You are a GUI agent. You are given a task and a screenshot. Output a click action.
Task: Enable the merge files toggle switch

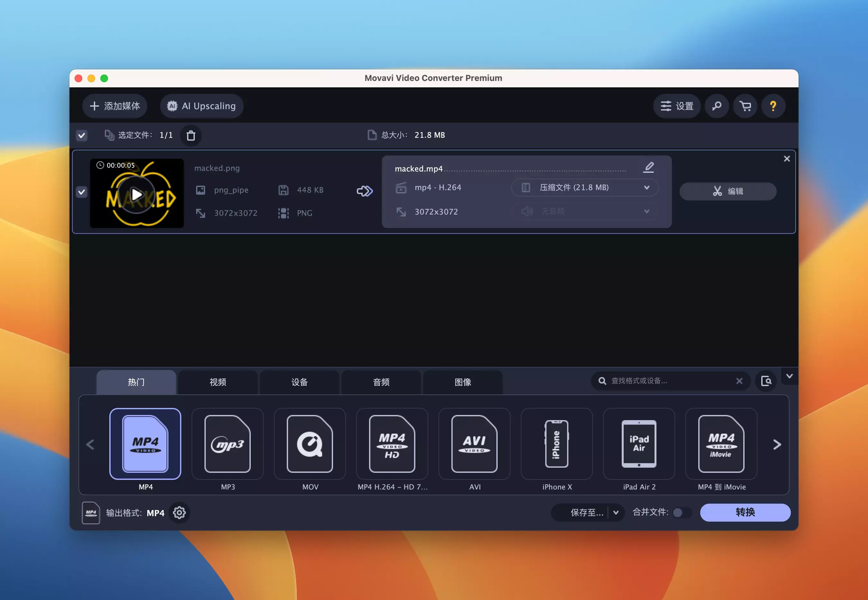[682, 512]
